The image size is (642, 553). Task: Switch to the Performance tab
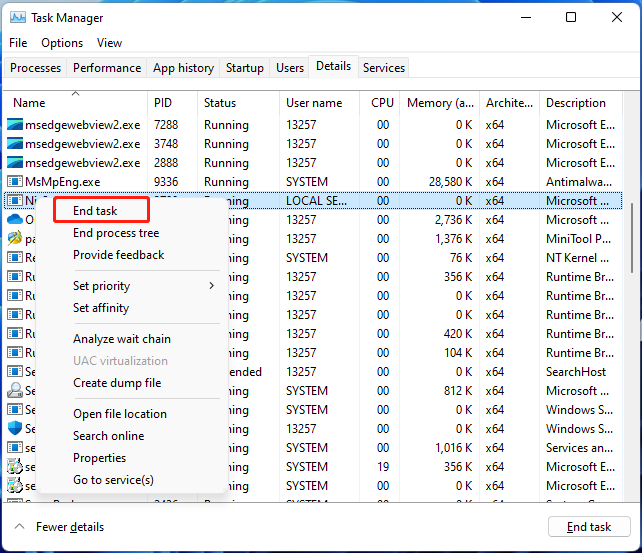pos(107,68)
